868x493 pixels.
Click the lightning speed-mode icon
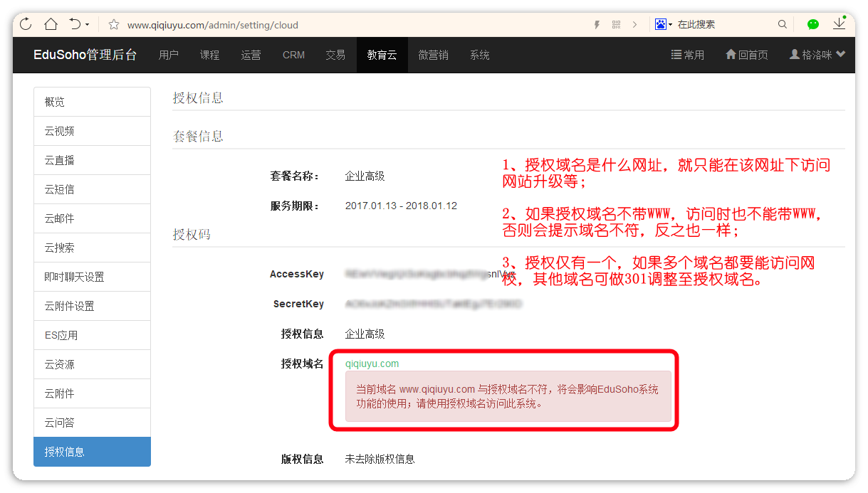pos(597,25)
